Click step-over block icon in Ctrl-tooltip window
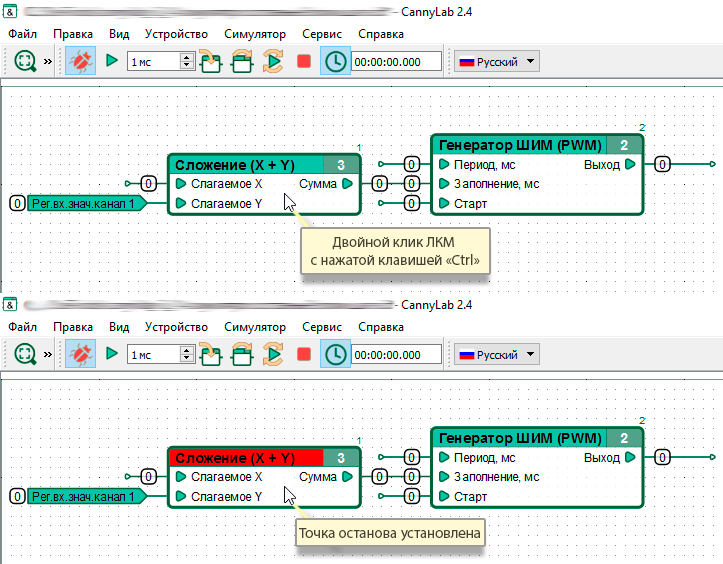The height and width of the screenshot is (564, 723). 242,61
